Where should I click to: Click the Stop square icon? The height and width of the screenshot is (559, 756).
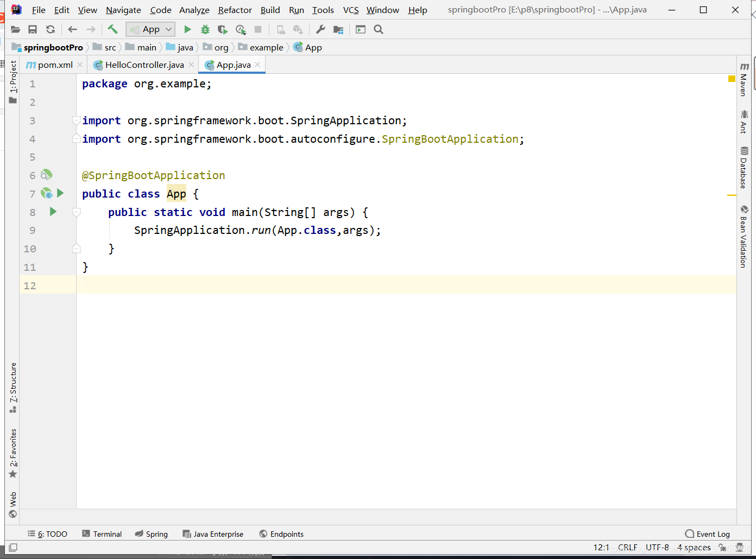pos(258,29)
